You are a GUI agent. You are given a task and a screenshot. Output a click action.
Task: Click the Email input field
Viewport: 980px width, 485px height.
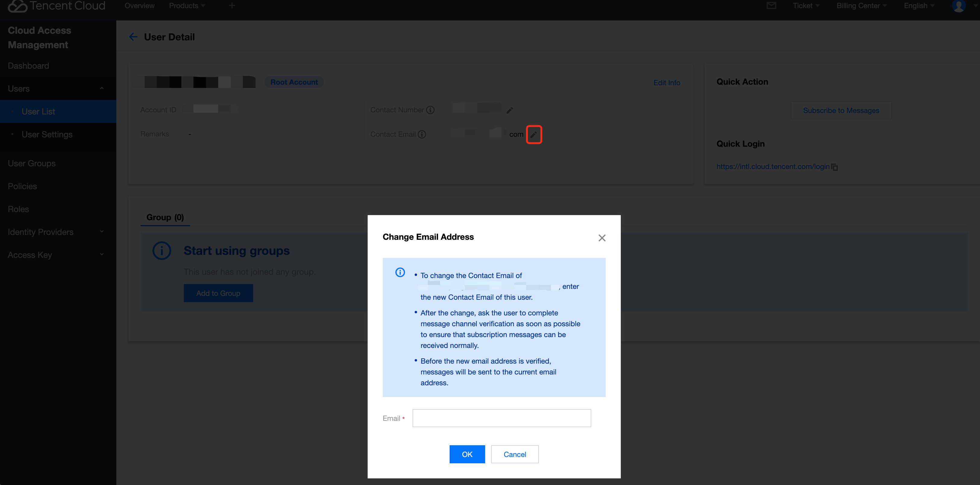pos(501,418)
